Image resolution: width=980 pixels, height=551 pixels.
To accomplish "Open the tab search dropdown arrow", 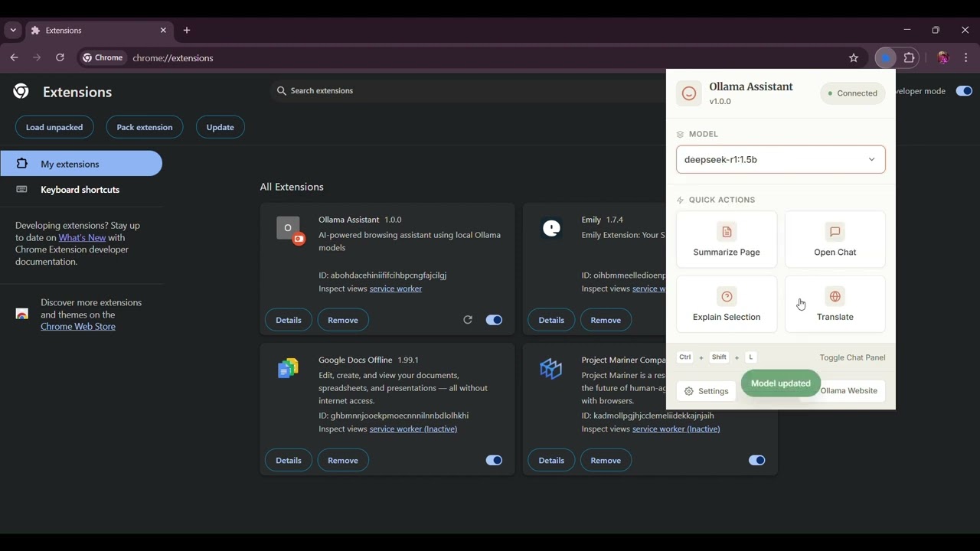I will pos(13,31).
